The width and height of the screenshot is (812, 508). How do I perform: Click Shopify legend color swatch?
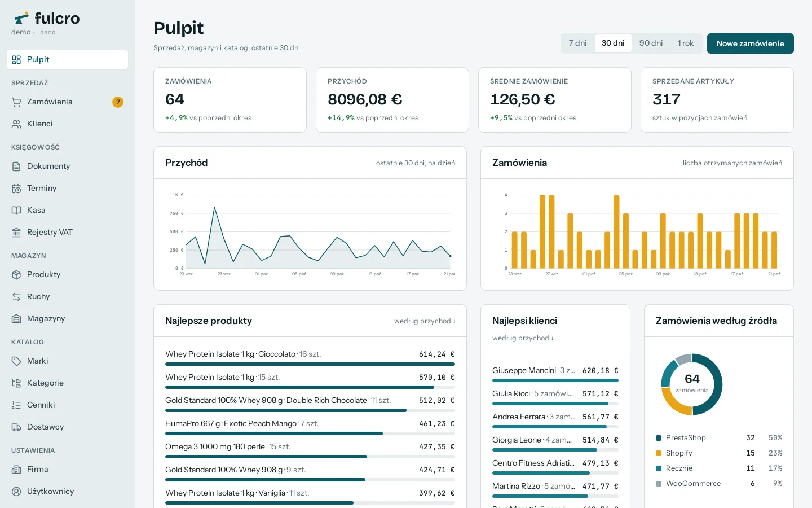(659, 453)
